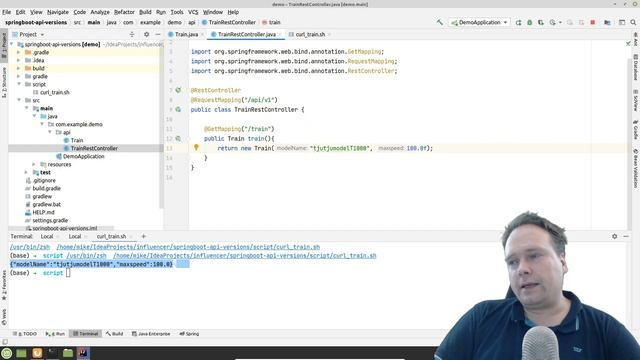Select .gitignore in the project tree
The height and width of the screenshot is (360, 640).
point(44,180)
